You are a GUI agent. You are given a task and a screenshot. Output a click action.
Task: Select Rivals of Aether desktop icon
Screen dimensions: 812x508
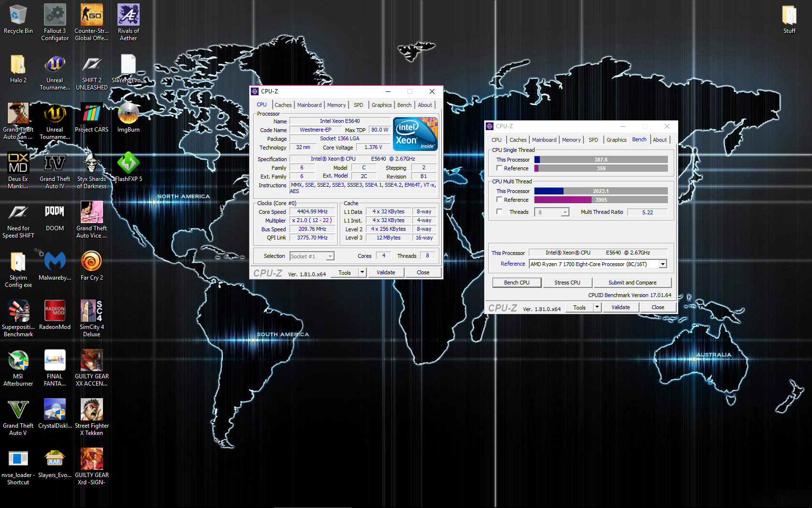point(129,22)
